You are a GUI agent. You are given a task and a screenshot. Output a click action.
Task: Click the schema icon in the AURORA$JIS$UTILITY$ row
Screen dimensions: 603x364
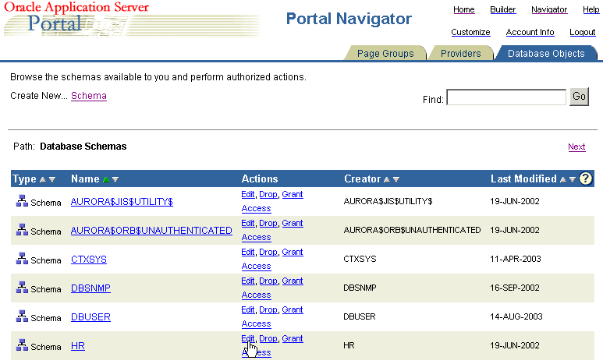click(22, 200)
